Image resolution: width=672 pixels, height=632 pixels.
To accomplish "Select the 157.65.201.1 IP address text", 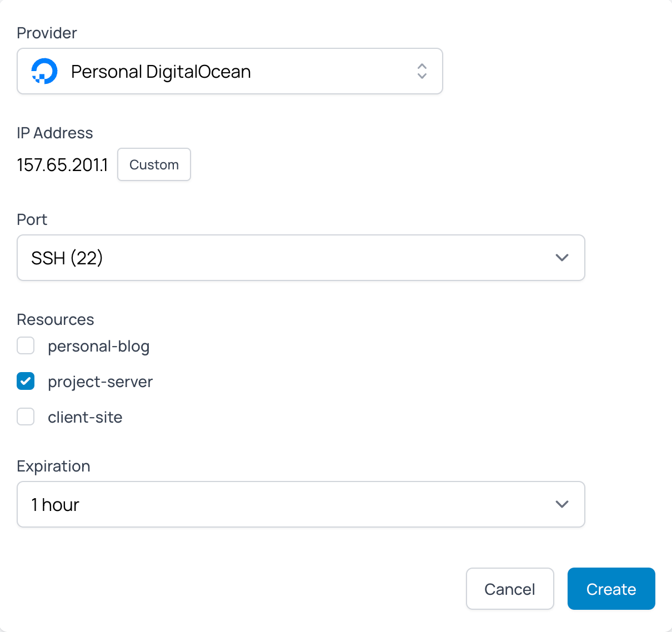I will tap(62, 165).
